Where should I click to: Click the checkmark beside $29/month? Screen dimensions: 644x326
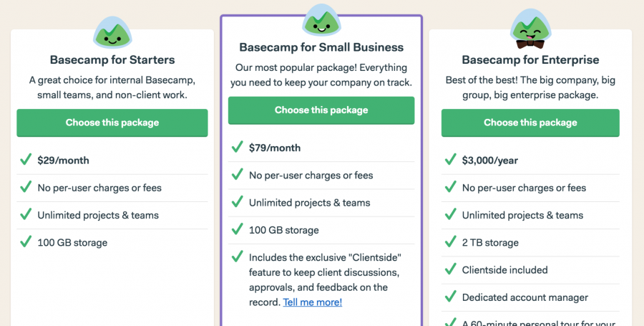(26, 160)
